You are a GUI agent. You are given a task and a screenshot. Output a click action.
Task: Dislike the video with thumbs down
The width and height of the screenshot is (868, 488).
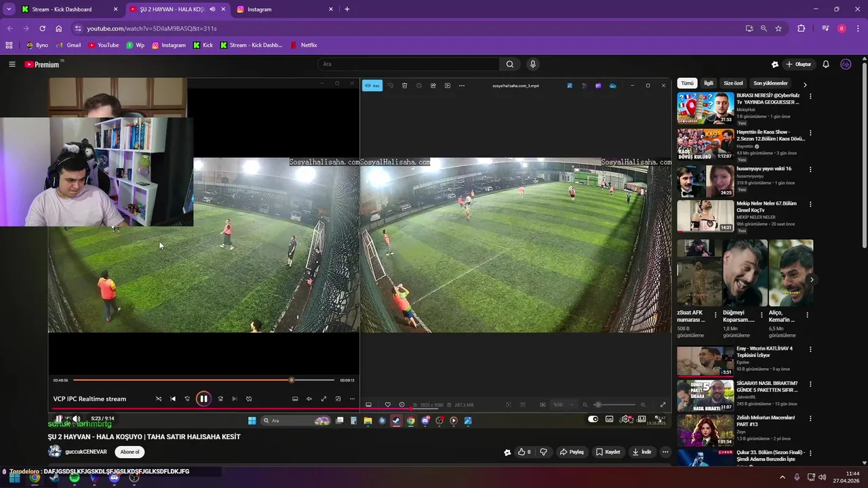(x=543, y=452)
